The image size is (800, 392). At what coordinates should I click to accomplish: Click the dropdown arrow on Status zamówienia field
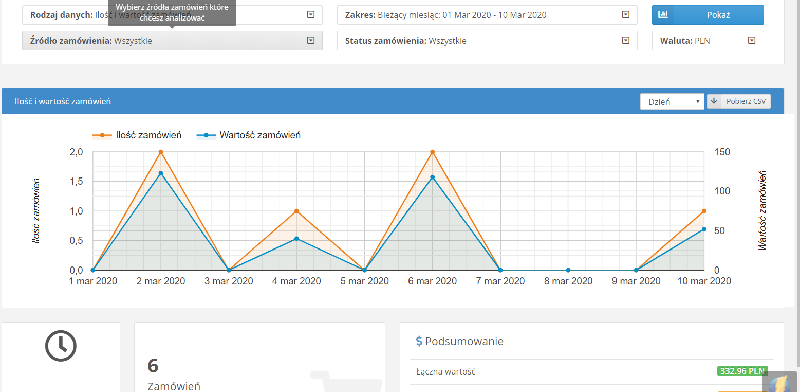point(626,41)
